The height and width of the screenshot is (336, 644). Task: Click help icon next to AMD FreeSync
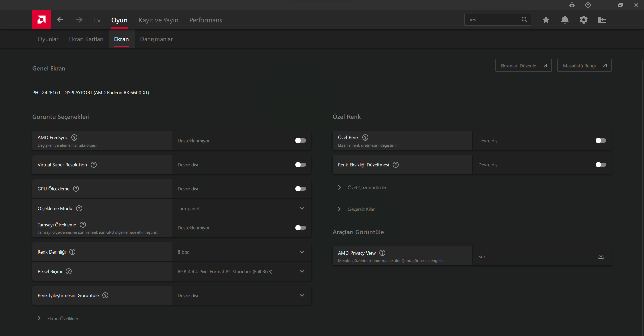[x=74, y=137]
